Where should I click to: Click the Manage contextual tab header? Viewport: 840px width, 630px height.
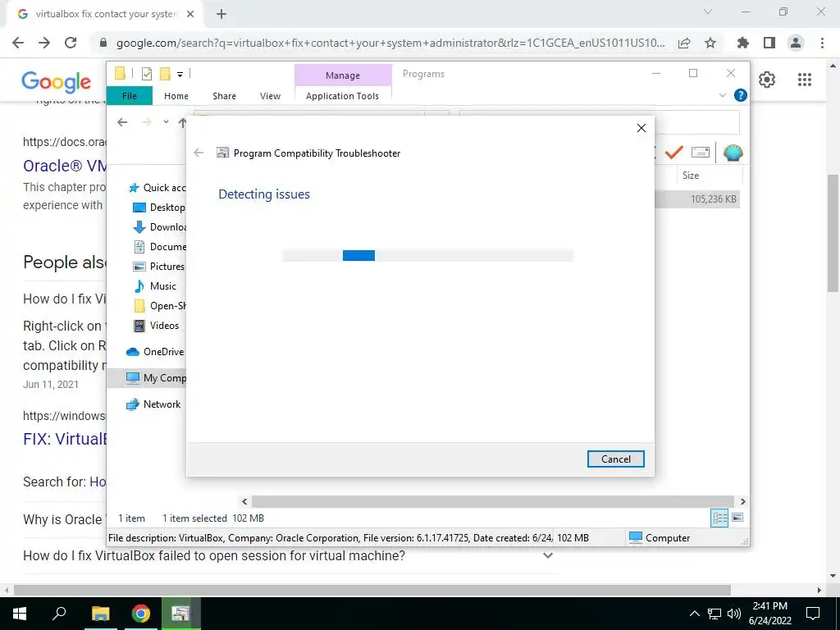[x=343, y=75]
